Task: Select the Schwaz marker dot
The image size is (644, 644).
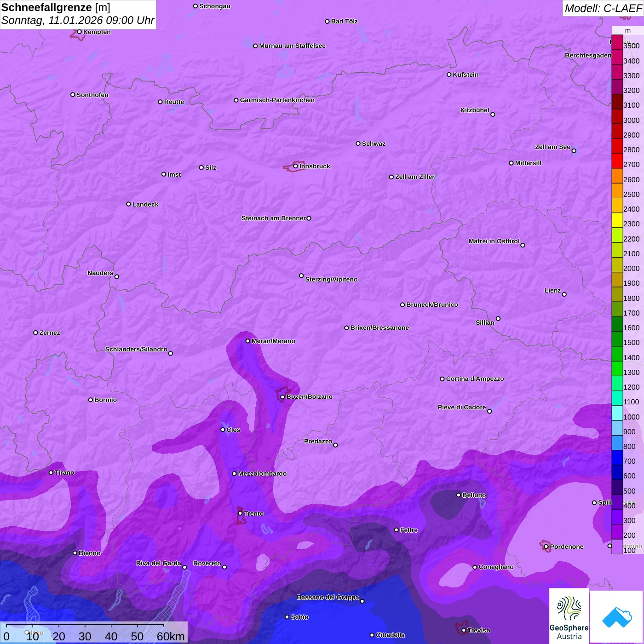Action: pos(358,144)
